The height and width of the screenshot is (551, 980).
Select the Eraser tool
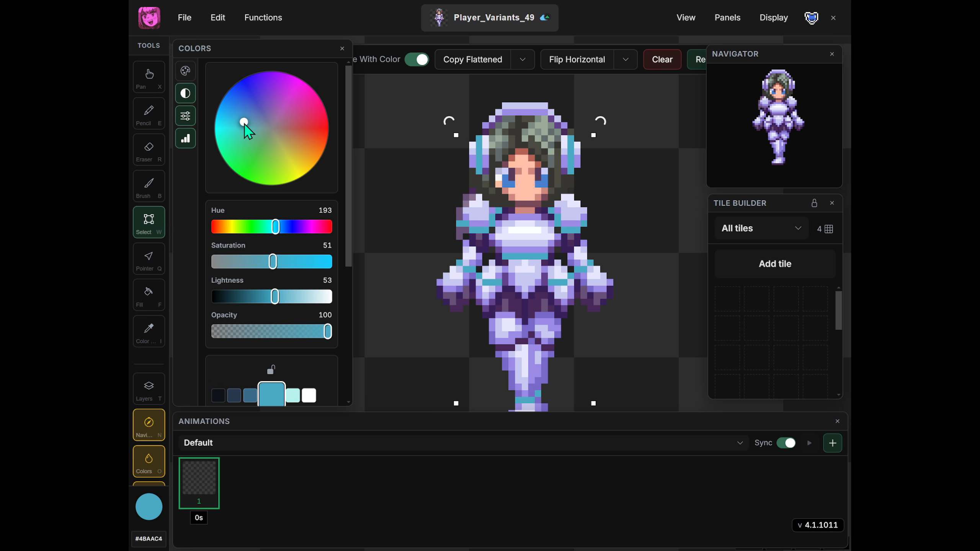pos(149,150)
